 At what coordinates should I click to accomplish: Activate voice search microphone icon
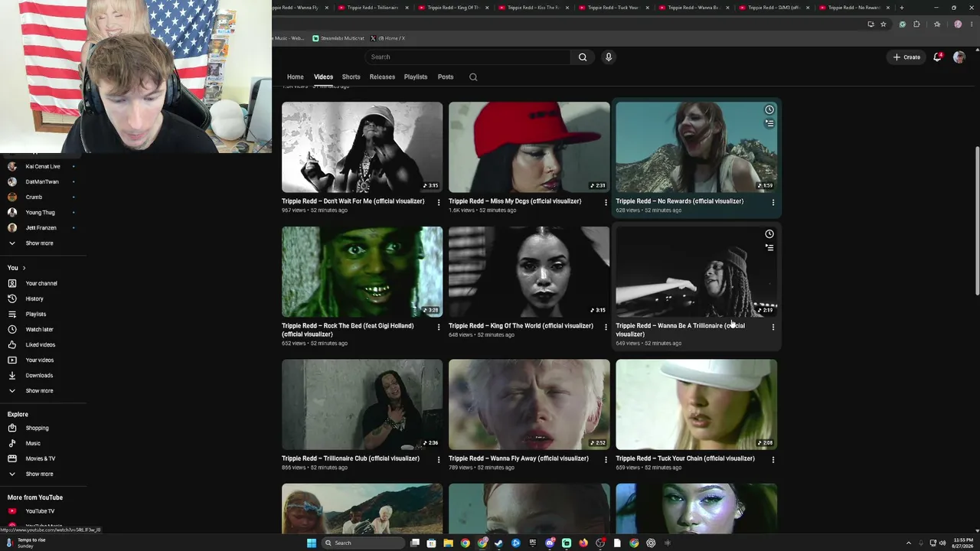click(x=609, y=57)
